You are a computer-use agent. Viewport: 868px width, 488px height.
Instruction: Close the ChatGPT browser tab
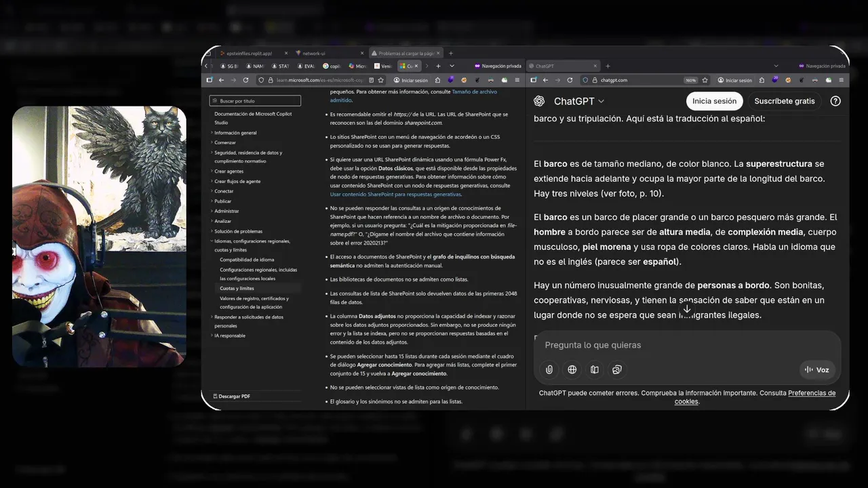595,66
